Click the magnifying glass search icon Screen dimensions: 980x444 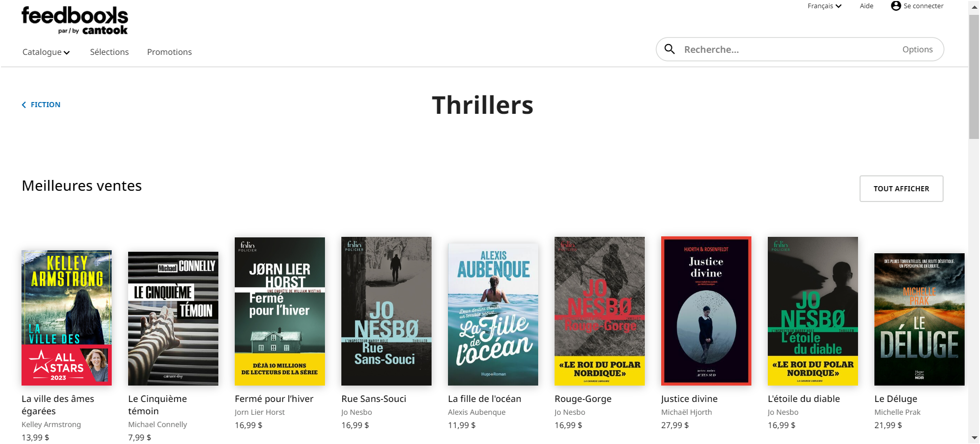[669, 49]
